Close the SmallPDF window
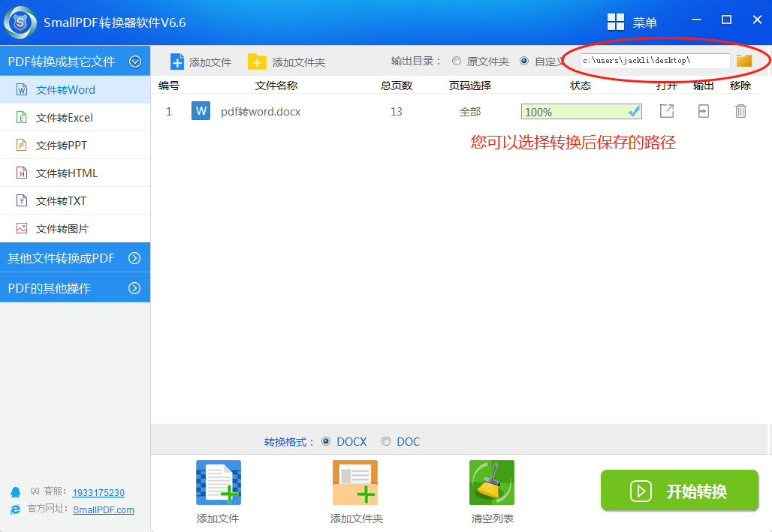Image resolution: width=772 pixels, height=532 pixels. (757, 20)
